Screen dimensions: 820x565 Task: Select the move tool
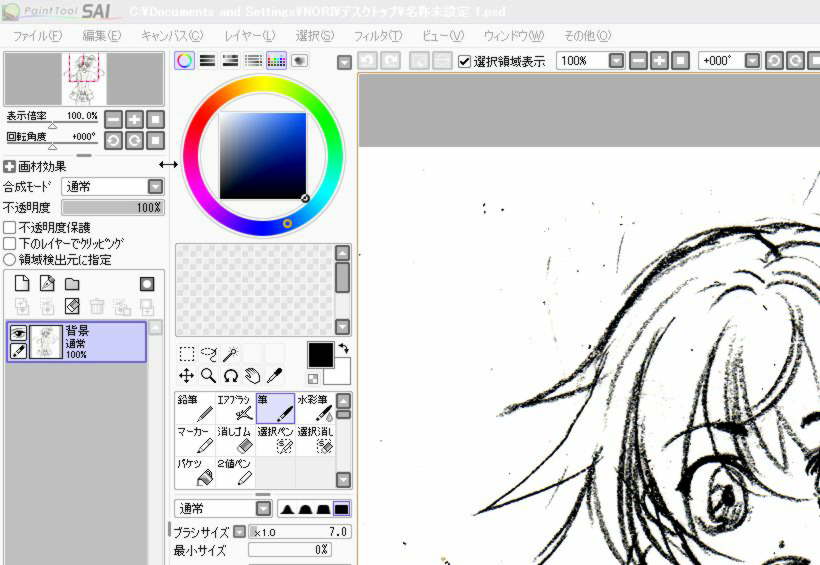click(187, 376)
